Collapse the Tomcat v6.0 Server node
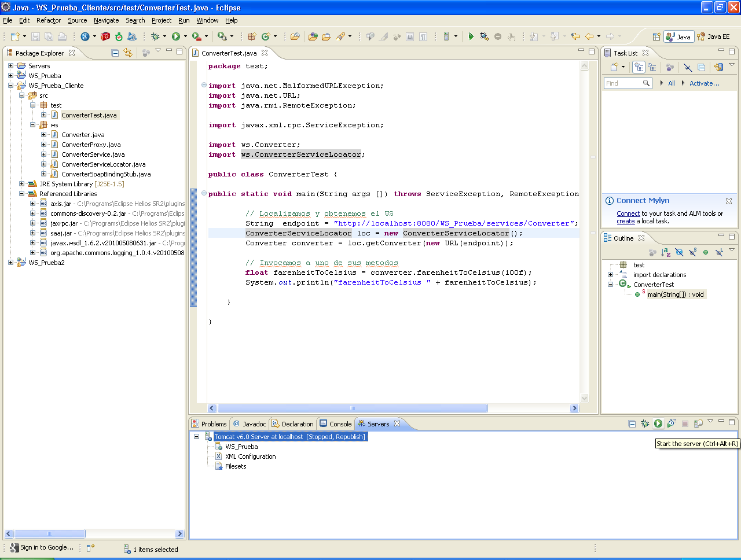741x560 pixels. point(197,437)
